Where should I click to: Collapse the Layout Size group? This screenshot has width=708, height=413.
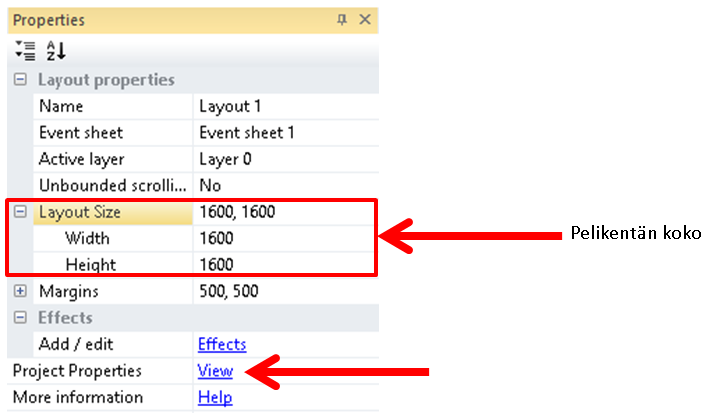[x=20, y=212]
